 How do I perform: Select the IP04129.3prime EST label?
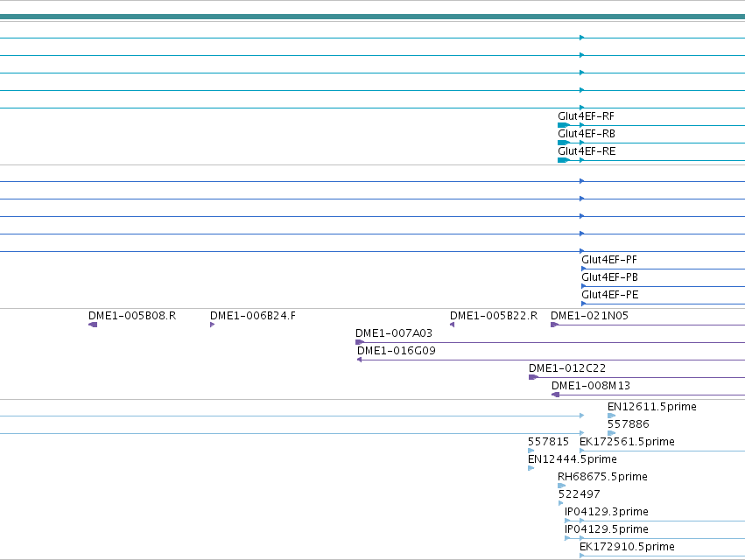click(x=607, y=512)
